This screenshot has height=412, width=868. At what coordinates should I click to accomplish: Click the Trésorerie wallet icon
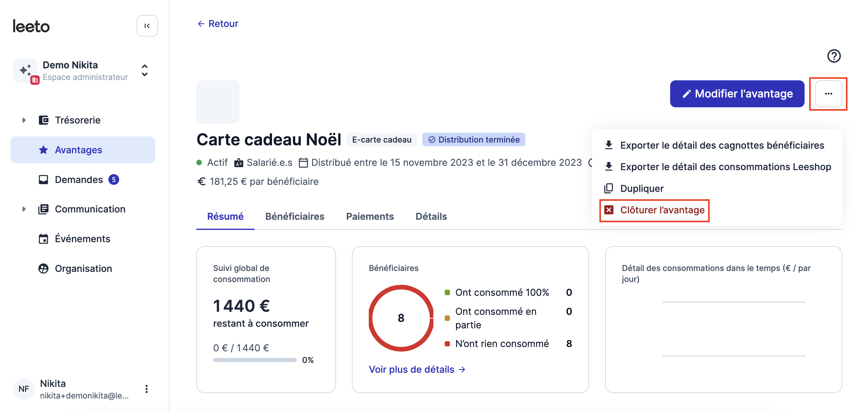tap(43, 120)
